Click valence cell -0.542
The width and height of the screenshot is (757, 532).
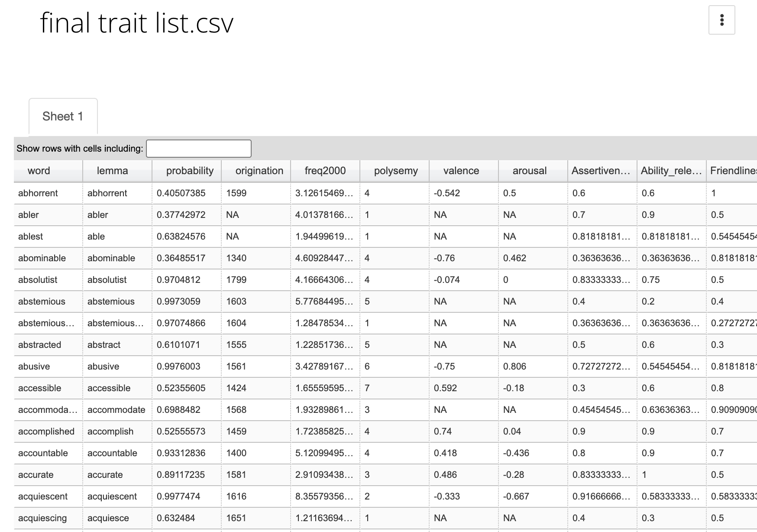(447, 193)
